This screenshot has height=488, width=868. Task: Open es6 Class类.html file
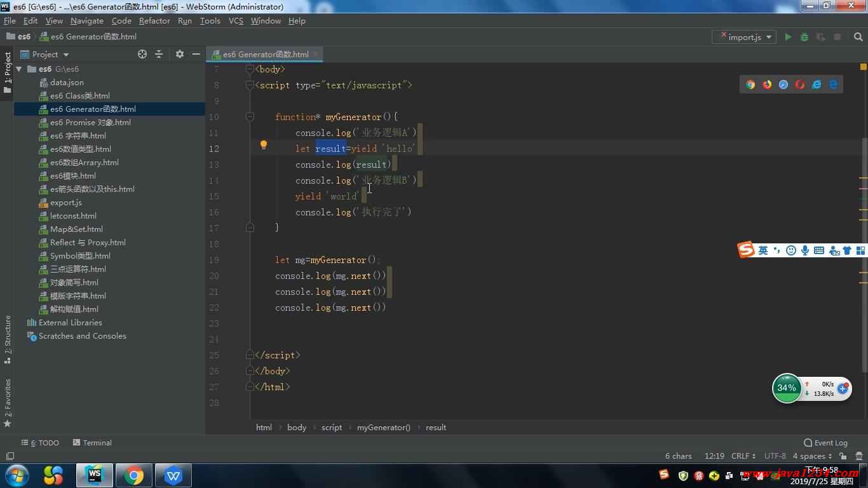tap(79, 96)
